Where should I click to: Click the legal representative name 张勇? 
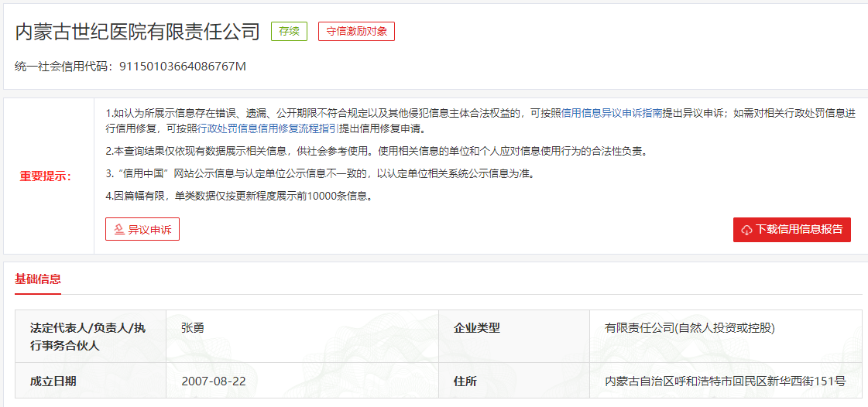coord(193,327)
